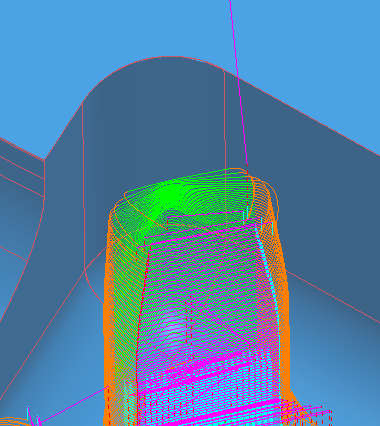Pick the vertical edge line beneath the magenta rapid

[x=225, y=120]
